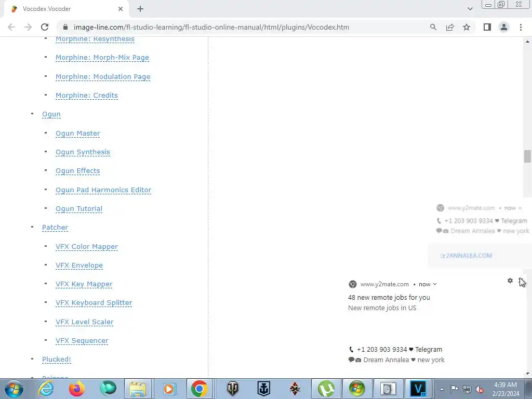Open Ogun Synthesis link
The width and height of the screenshot is (532, 399).
[83, 152]
